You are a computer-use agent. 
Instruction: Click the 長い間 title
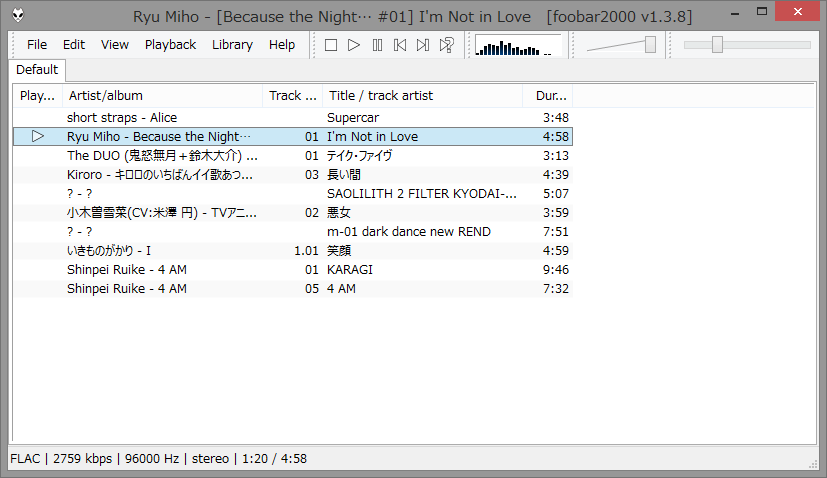343,175
